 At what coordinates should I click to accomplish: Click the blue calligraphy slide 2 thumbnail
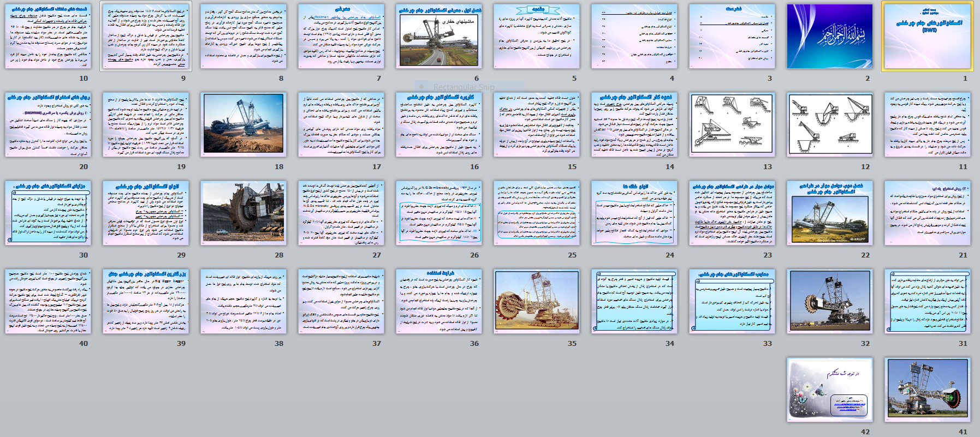tap(829, 37)
